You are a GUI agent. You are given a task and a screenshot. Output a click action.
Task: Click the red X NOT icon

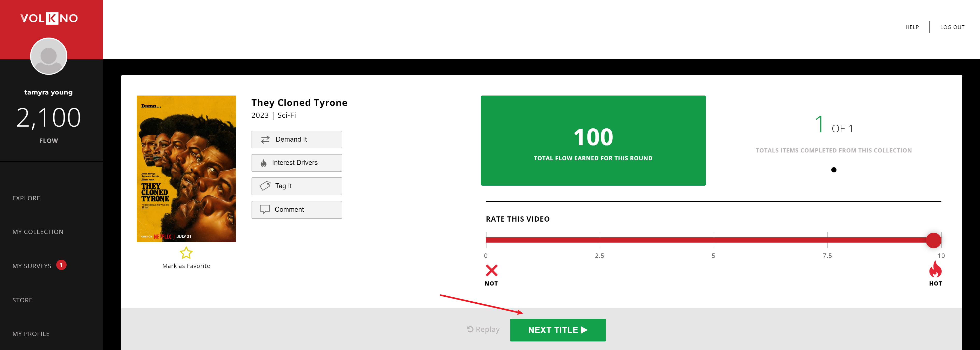(x=491, y=271)
